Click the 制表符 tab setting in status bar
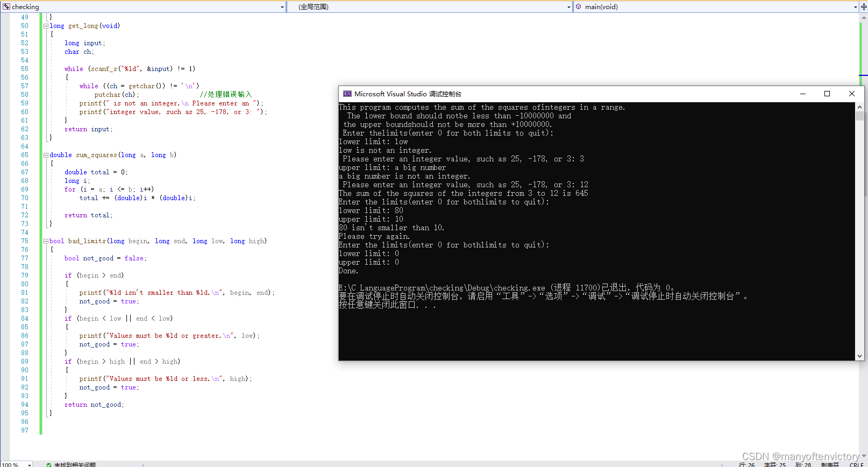The image size is (868, 467). click(830, 464)
